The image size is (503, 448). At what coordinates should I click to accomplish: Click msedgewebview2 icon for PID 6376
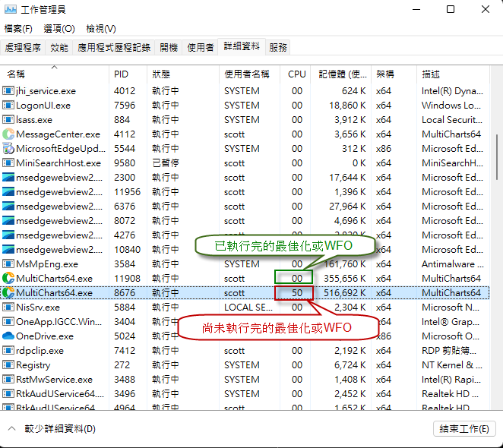[8, 207]
